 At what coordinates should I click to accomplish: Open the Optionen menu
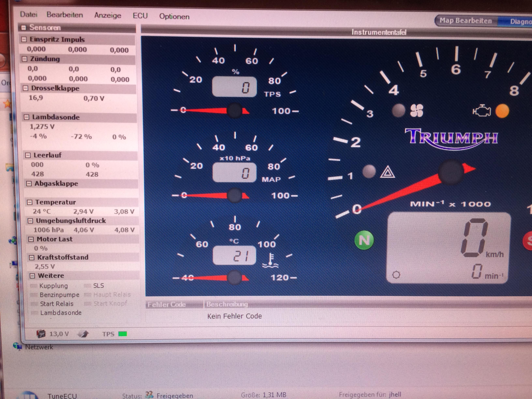coord(174,17)
